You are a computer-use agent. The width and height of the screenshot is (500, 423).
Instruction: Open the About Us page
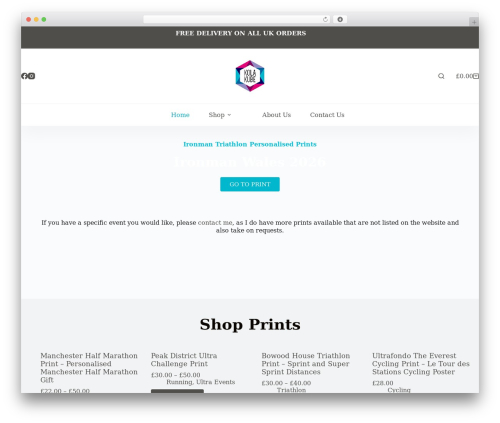[276, 115]
